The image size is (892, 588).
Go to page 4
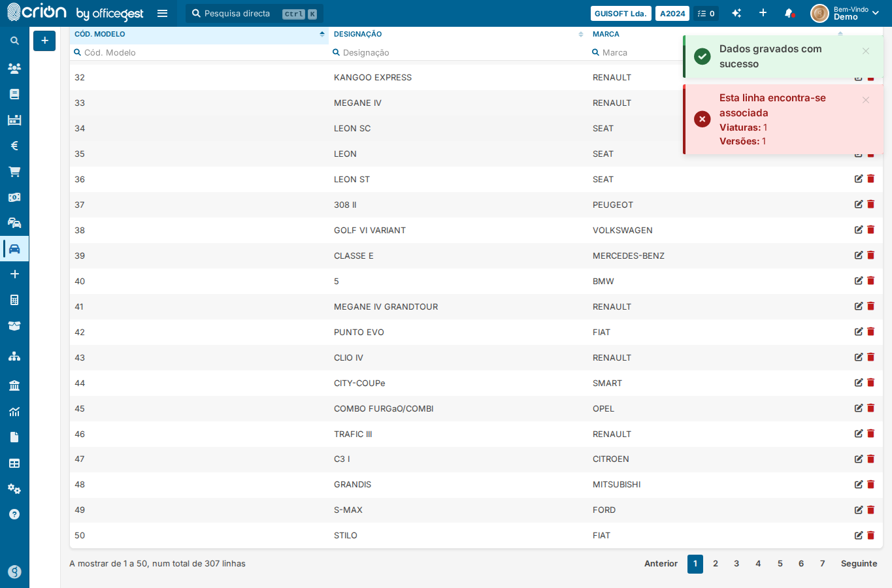coord(758,564)
